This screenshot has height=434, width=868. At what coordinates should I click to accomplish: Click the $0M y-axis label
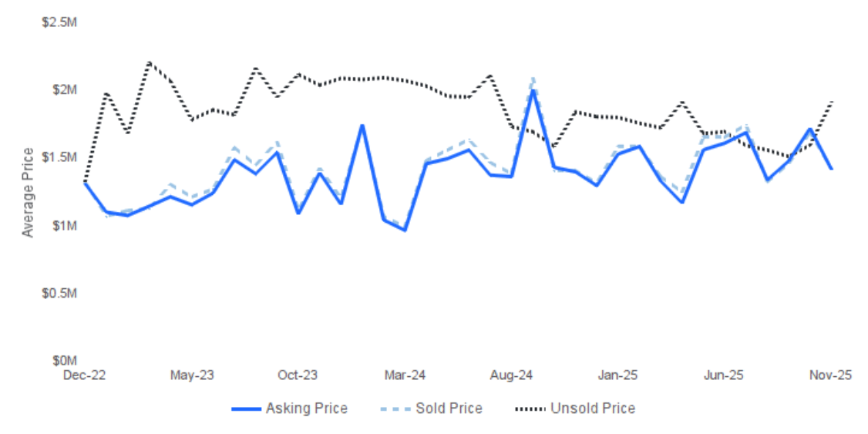click(x=65, y=361)
